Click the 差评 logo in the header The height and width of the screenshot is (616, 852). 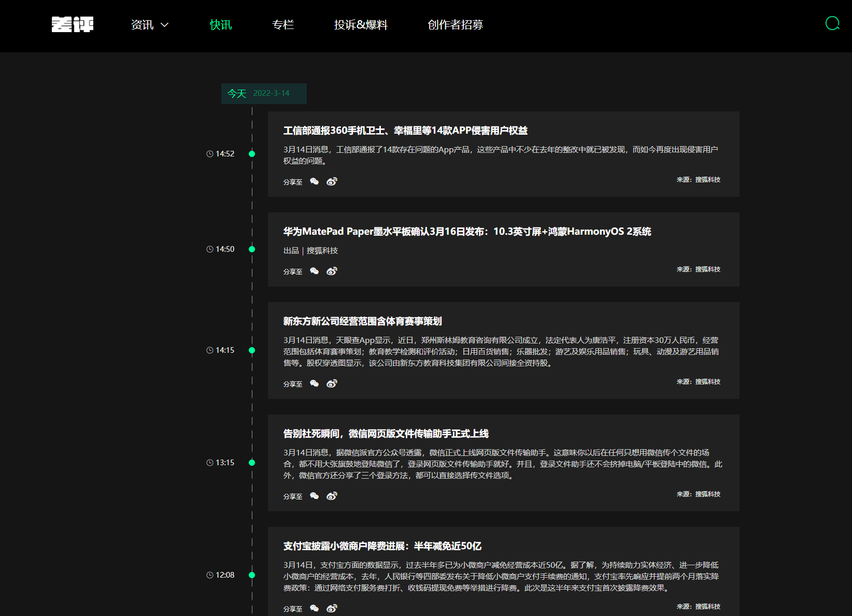(x=73, y=25)
